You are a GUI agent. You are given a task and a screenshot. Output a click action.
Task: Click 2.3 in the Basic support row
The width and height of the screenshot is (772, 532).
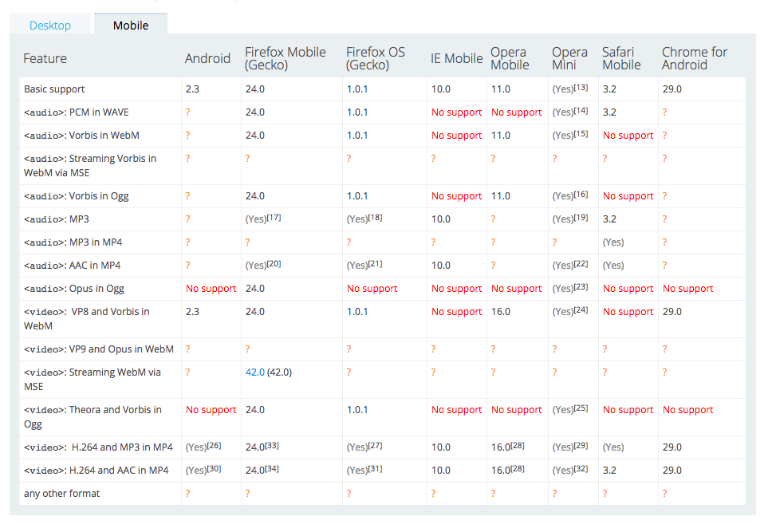(x=192, y=89)
